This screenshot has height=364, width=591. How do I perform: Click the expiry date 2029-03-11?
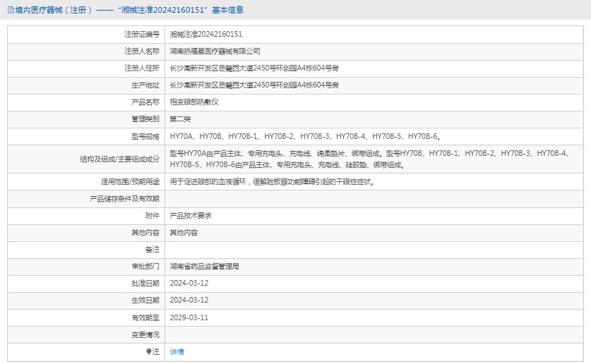pyautogui.click(x=189, y=317)
